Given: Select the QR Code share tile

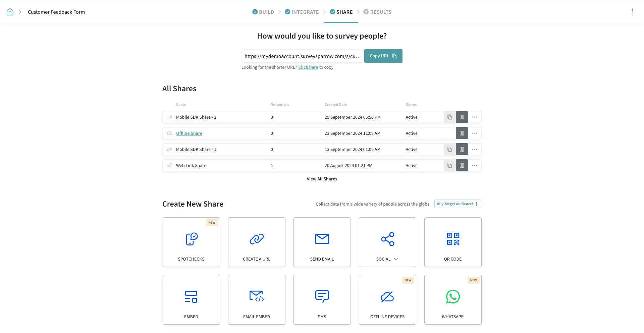Looking at the screenshot, I should (x=452, y=242).
